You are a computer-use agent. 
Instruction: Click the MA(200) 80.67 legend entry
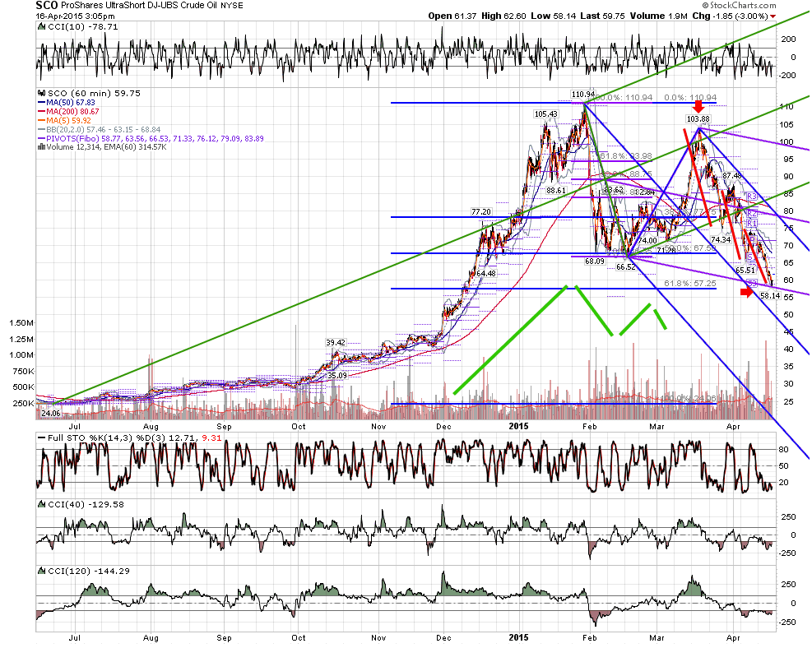click(x=72, y=112)
